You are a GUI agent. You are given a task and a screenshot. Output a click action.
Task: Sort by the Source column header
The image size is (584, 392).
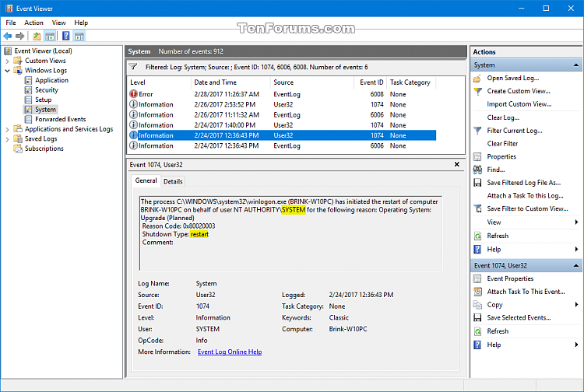[x=312, y=82]
